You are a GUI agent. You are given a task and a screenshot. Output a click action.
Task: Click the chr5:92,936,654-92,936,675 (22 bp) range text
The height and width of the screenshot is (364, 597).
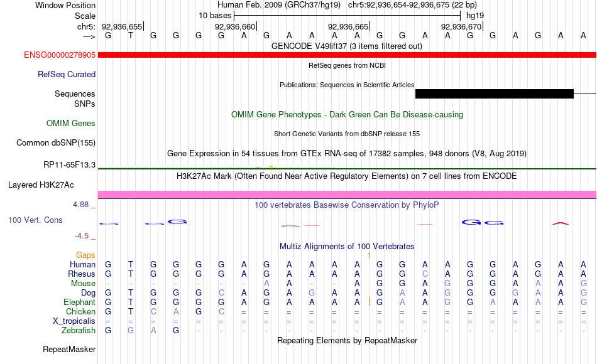pos(412,5)
